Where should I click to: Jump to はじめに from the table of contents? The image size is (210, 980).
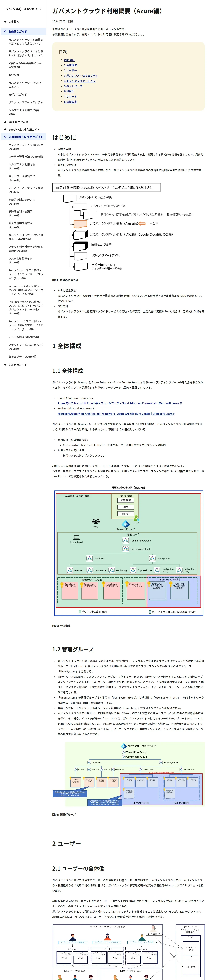click(x=69, y=60)
